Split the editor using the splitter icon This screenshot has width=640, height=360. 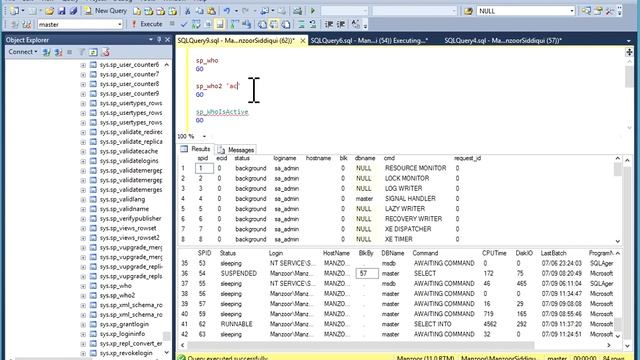(x=629, y=52)
